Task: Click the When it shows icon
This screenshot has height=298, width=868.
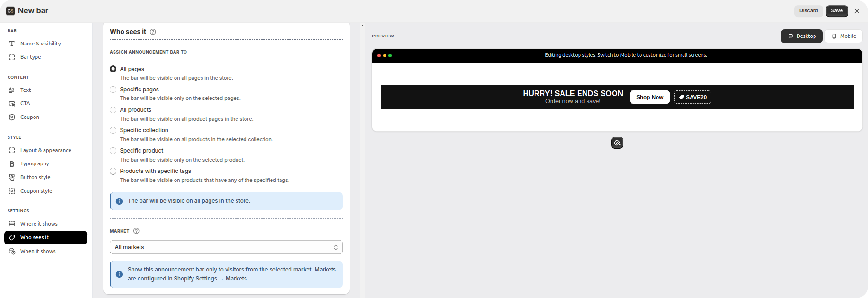Action: click(x=12, y=251)
